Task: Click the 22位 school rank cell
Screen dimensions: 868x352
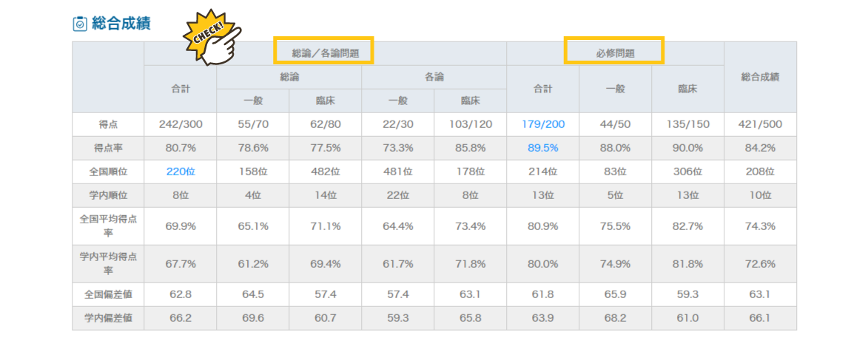Action: pos(398,196)
